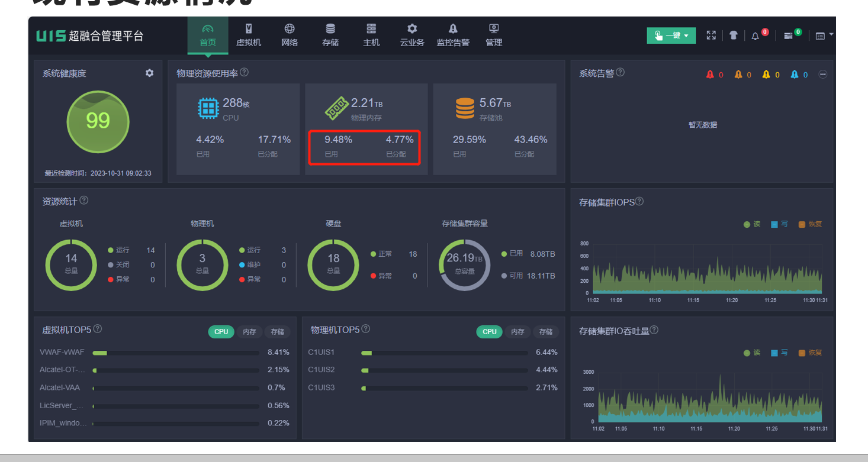Click the VWAF-vWAF CPU usage bar
Screen dimensions: 868x462
(x=176, y=353)
